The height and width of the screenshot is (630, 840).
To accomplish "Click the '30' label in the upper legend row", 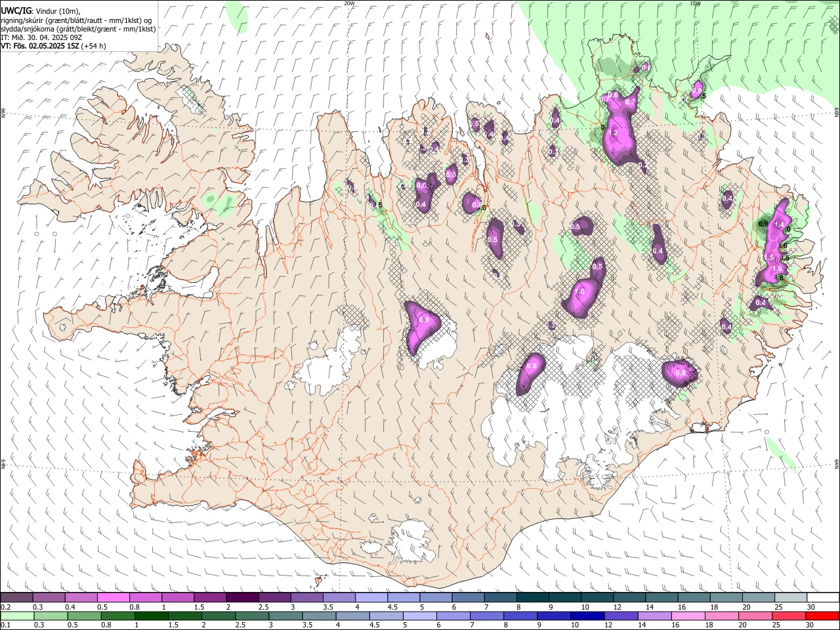I will coord(810,607).
